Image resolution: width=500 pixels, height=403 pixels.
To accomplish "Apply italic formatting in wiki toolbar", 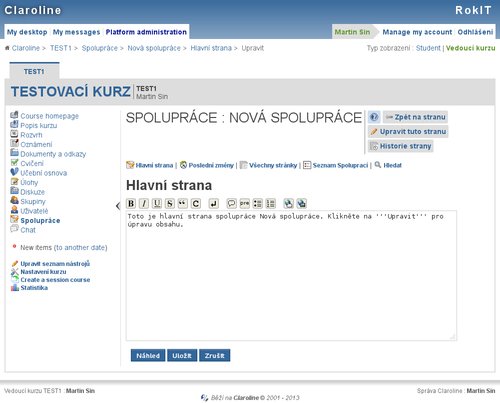I will click(144, 203).
